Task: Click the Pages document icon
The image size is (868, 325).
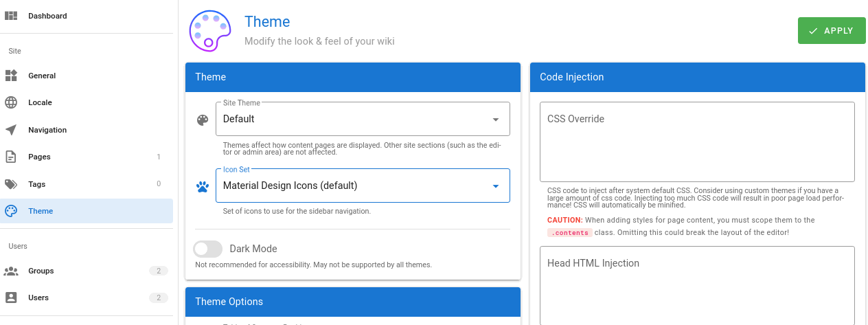Action: [11, 157]
